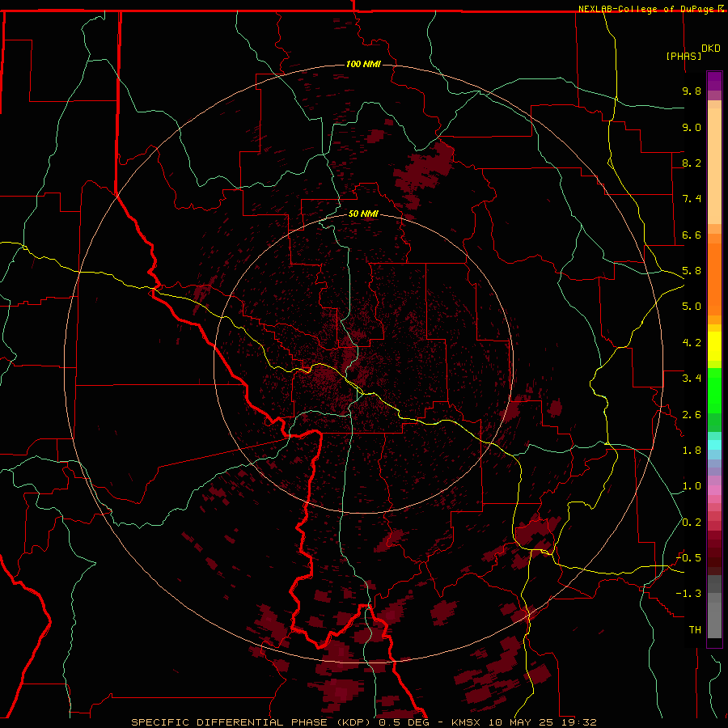Click the 5.0 scale value

point(692,307)
